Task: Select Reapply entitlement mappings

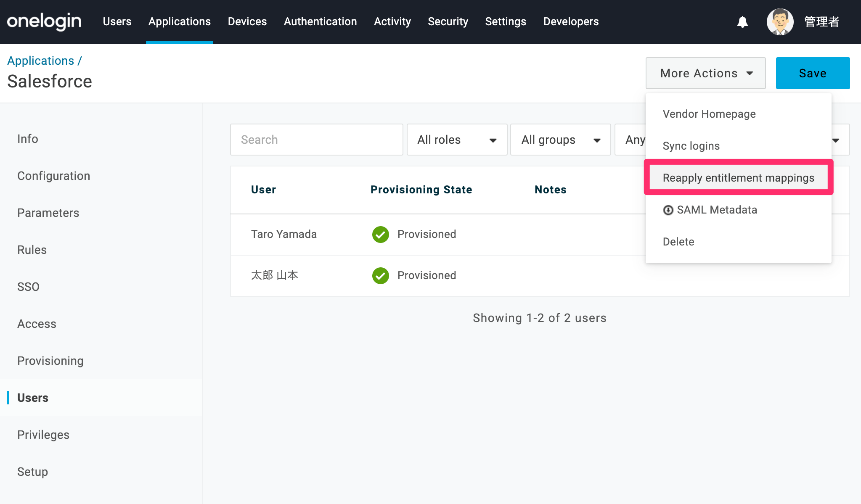Action: [739, 178]
